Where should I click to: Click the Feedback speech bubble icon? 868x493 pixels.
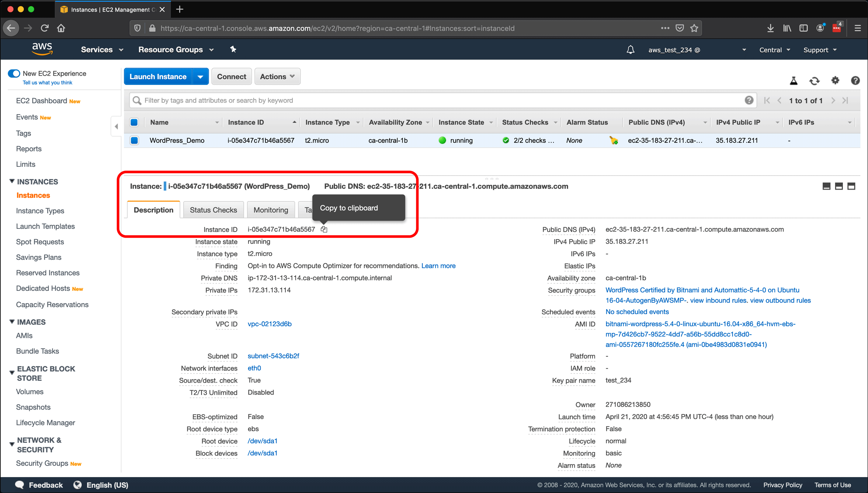20,485
